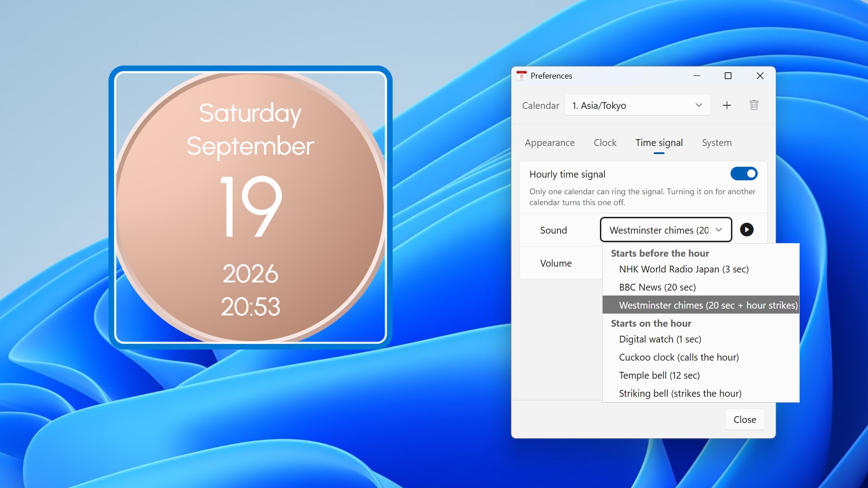This screenshot has height=488, width=868.
Task: Select Westminster chimes (20 sec + hour strikes)
Action: click(x=701, y=305)
